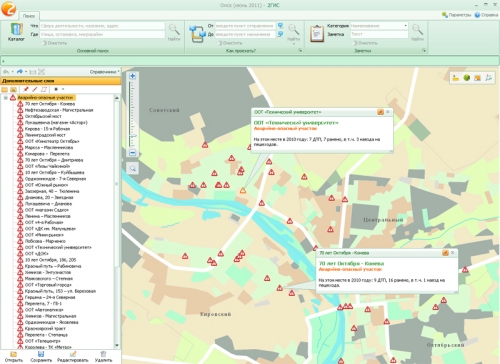
Task: Click the orange 2GIS application logo button
Action: pos(8,8)
